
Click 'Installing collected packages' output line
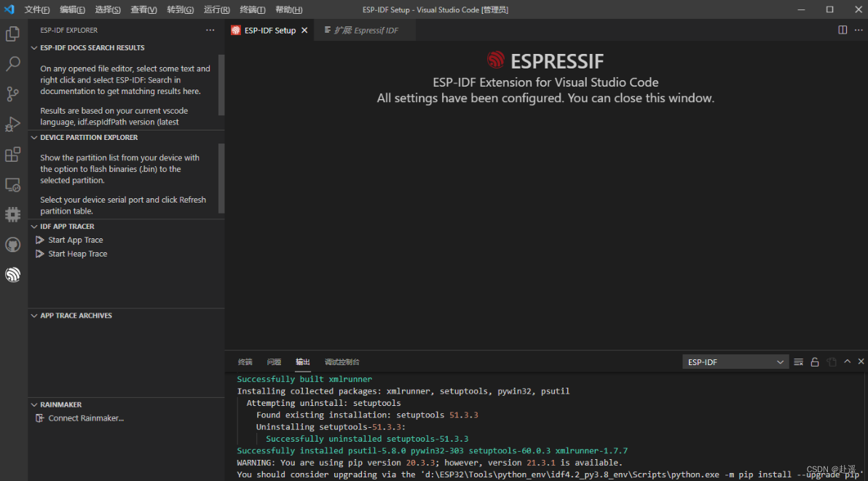(x=403, y=391)
